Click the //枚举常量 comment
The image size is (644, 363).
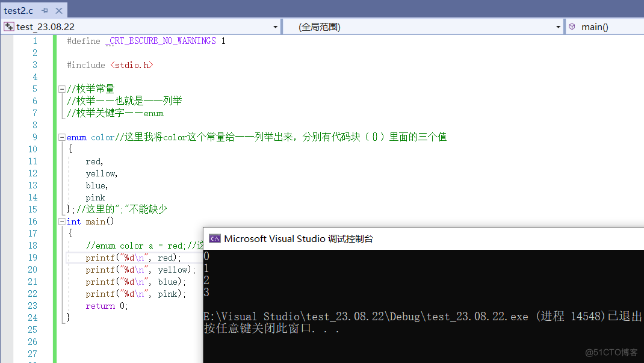[90, 88]
